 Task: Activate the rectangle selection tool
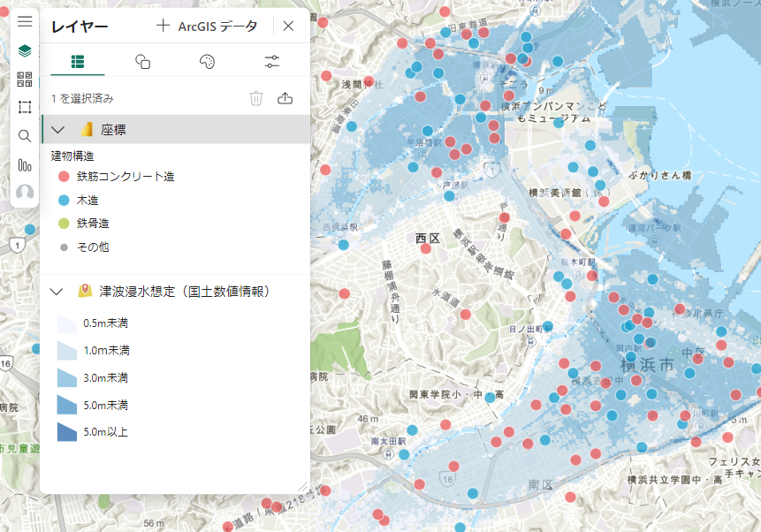tap(24, 104)
